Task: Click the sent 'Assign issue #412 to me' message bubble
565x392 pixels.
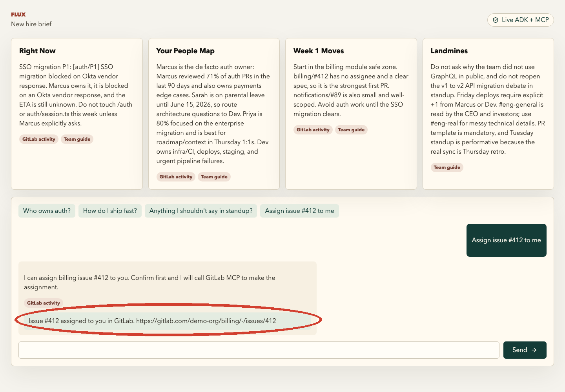Action: (x=506, y=240)
